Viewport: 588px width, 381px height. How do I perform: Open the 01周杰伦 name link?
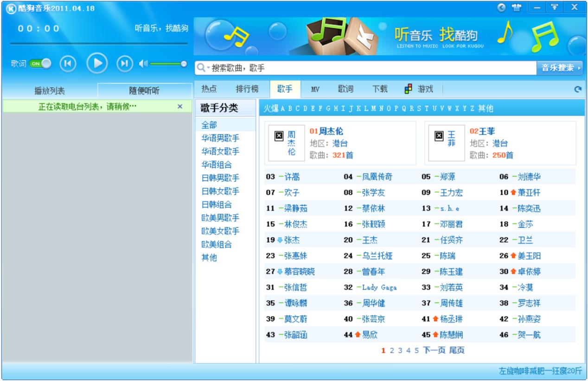click(x=326, y=131)
